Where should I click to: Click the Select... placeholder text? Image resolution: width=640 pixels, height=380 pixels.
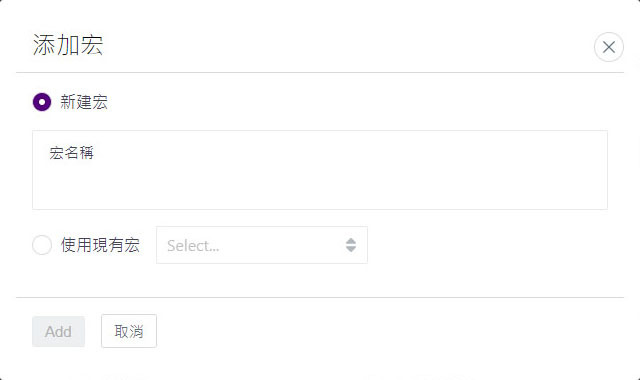(x=193, y=246)
